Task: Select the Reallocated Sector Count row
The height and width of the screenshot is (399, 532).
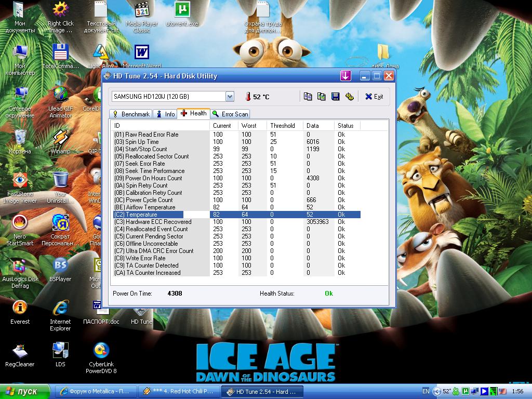Action: [x=152, y=156]
